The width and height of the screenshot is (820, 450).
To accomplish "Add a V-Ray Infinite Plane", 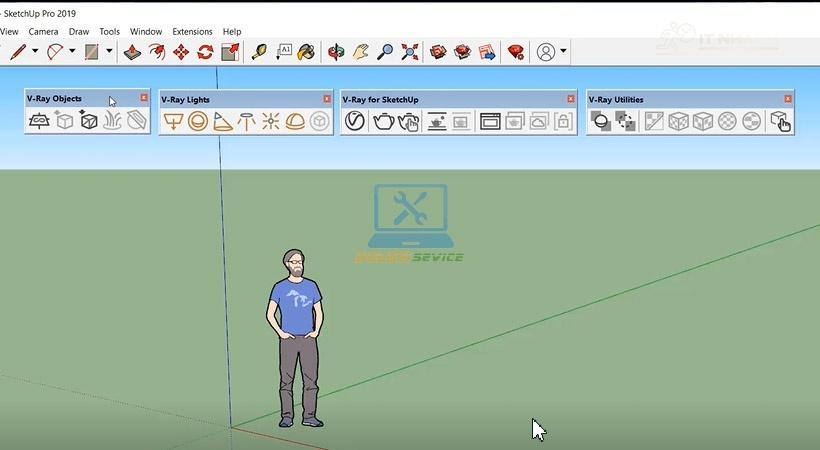I will pos(39,121).
